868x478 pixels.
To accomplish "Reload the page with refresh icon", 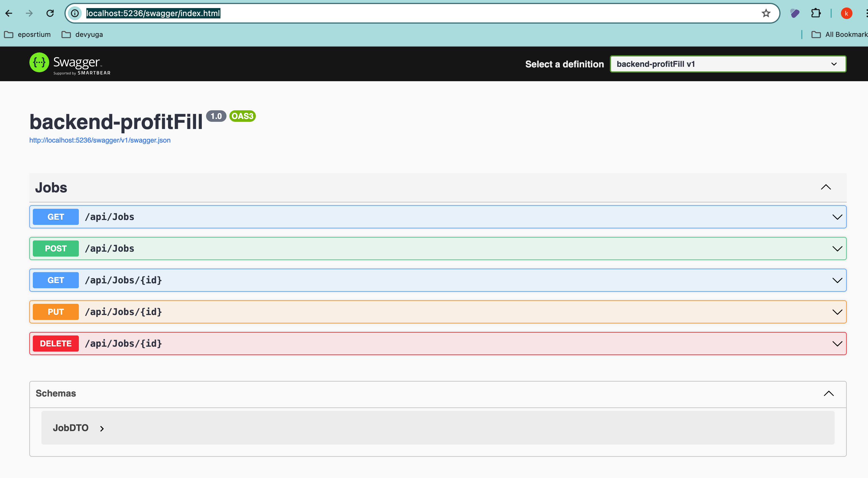I will coord(50,13).
